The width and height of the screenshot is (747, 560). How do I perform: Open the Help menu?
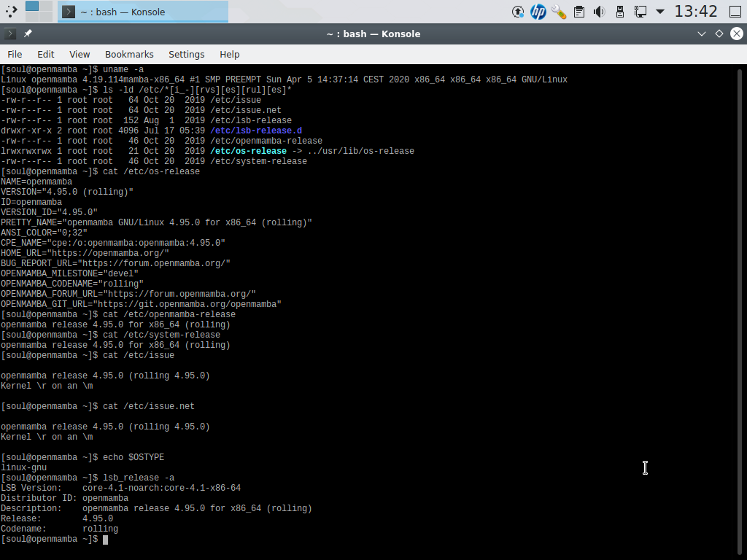[x=230, y=54]
